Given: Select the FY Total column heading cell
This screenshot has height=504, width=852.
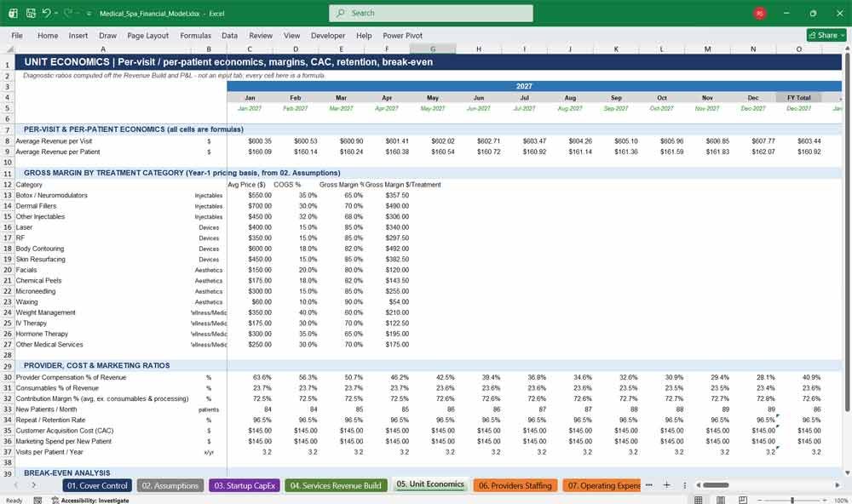Looking at the screenshot, I should click(799, 98).
